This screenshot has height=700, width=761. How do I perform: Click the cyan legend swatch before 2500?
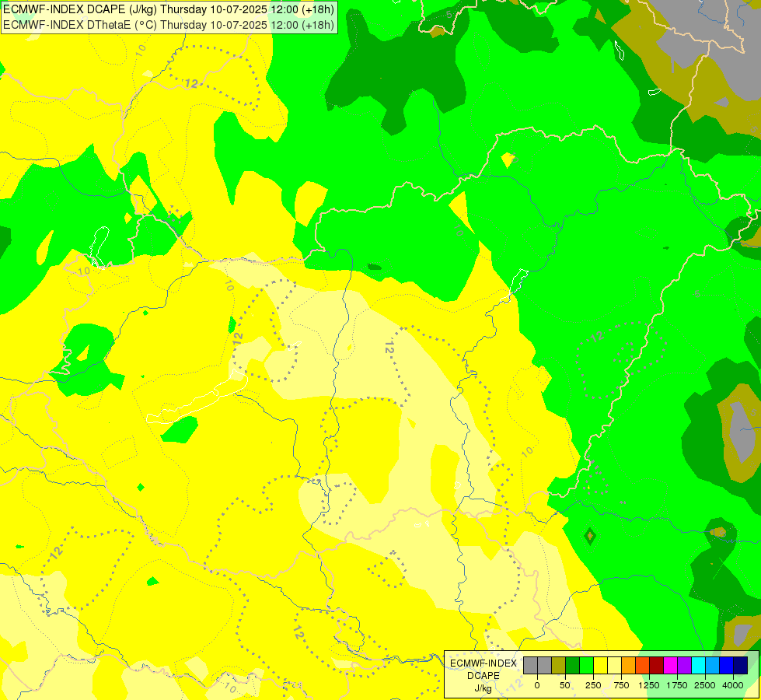[x=698, y=666]
